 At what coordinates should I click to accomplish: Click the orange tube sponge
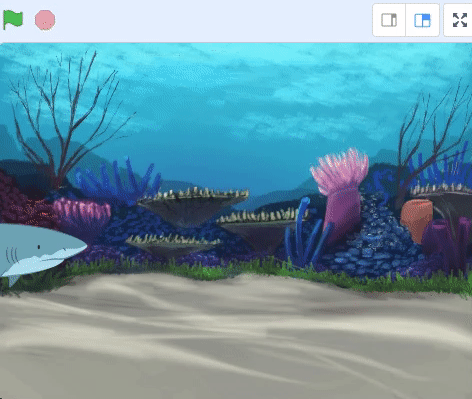pos(416,220)
